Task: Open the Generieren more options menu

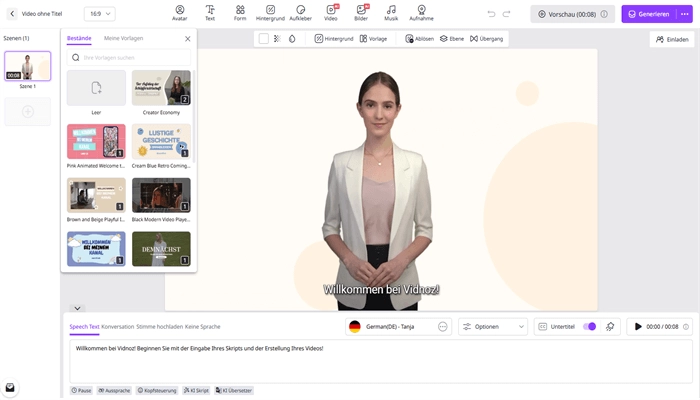Action: pyautogui.click(x=684, y=14)
